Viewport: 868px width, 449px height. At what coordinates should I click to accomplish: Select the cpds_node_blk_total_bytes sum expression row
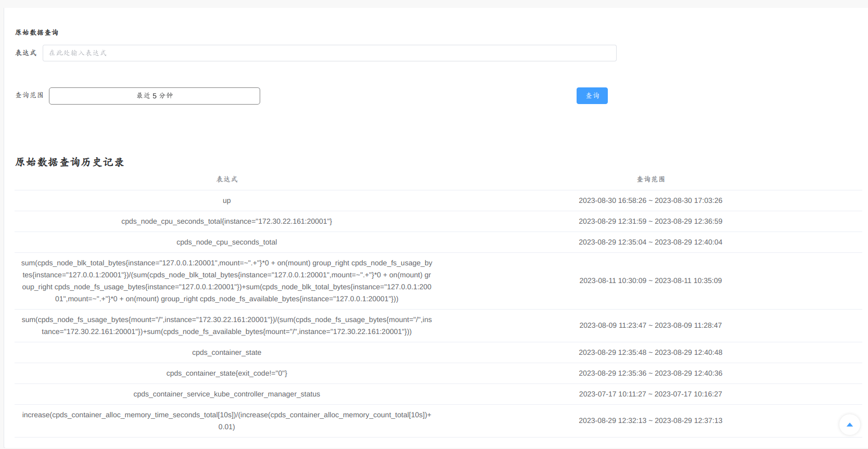click(226, 281)
